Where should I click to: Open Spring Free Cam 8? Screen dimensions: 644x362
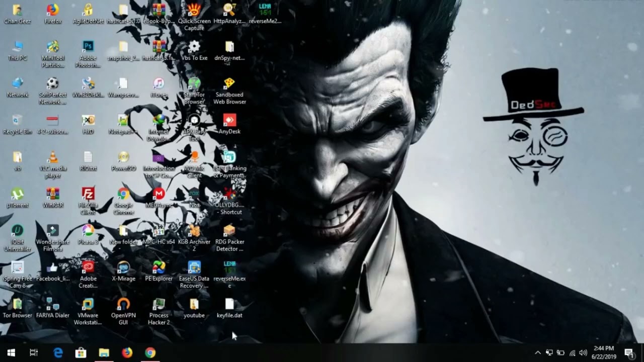(x=18, y=275)
